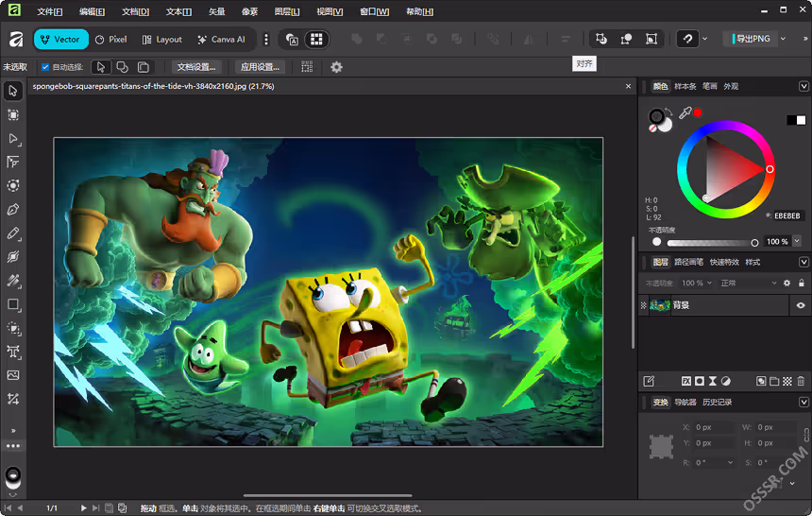Click the edit layer pencil icon
Image resolution: width=812 pixels, height=516 pixels.
pyautogui.click(x=649, y=381)
